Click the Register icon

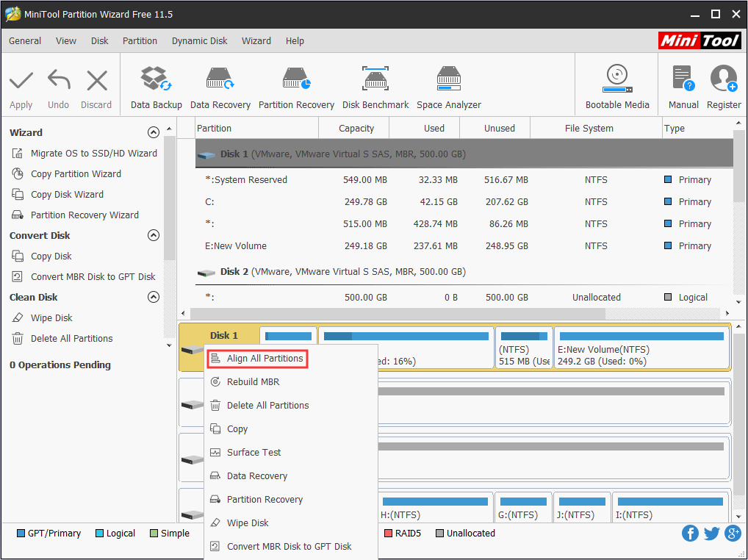(724, 79)
